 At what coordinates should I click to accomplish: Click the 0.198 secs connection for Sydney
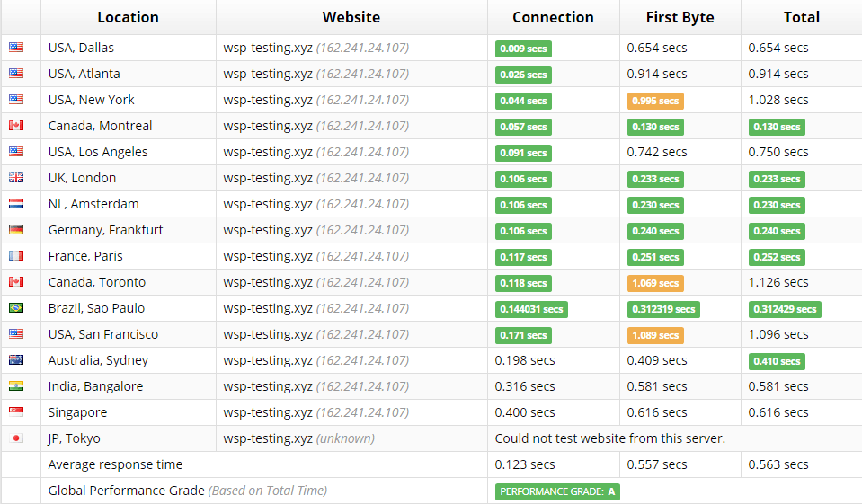pos(525,360)
